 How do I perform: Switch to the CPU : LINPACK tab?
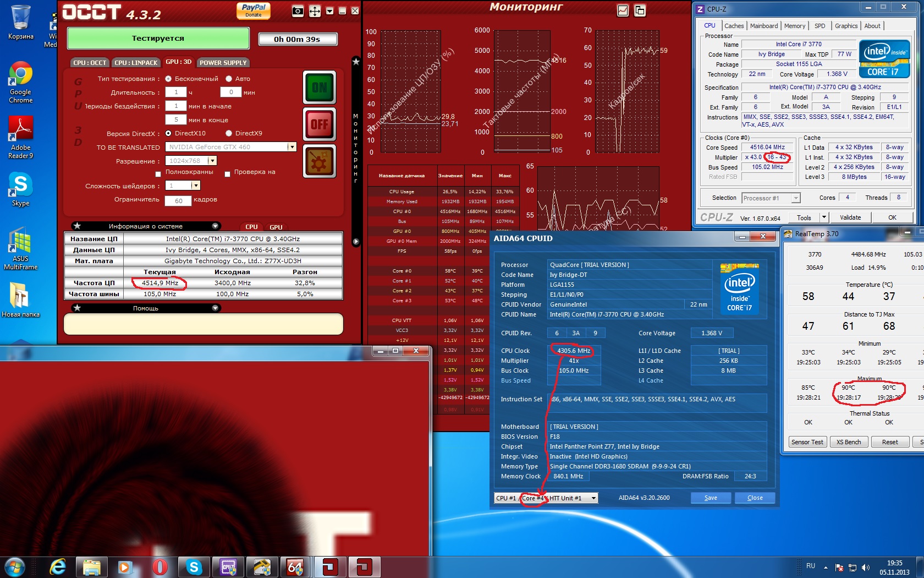[136, 63]
